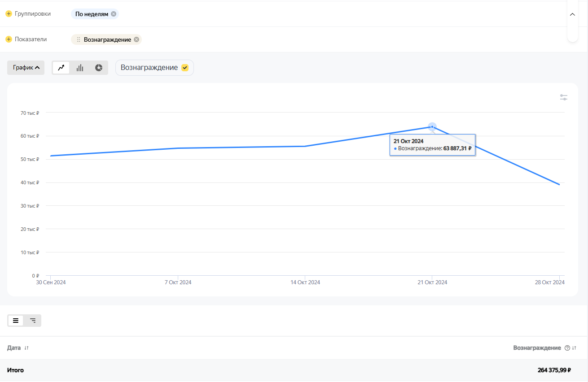This screenshot has height=382, width=588.
Task: Switch to the line chart view
Action: click(x=61, y=68)
